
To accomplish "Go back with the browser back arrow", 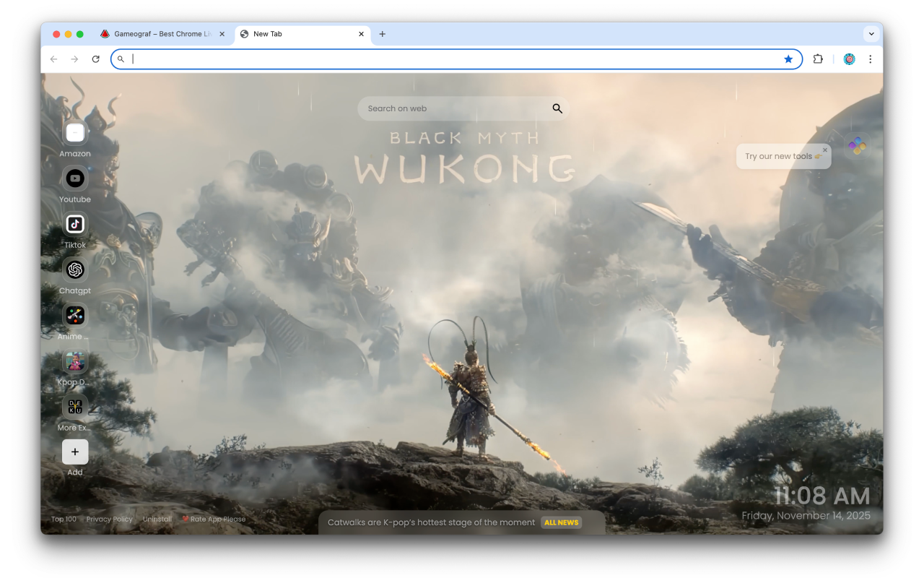I will click(53, 59).
